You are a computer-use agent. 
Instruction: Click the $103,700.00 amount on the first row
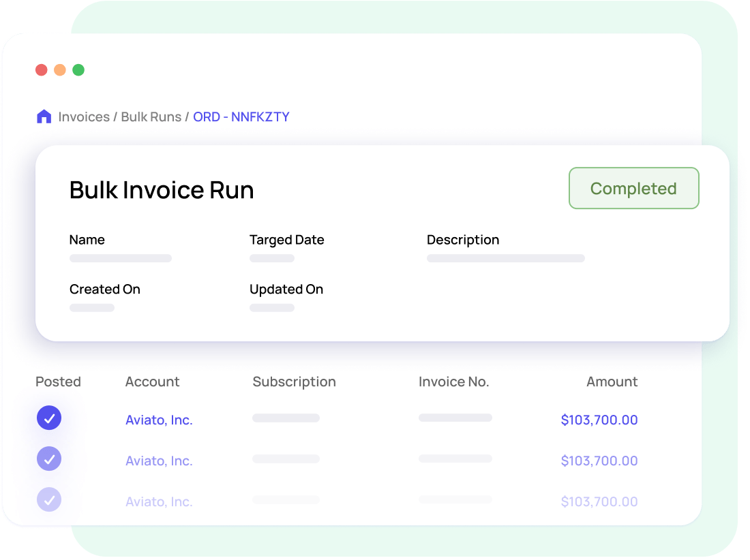pyautogui.click(x=599, y=420)
